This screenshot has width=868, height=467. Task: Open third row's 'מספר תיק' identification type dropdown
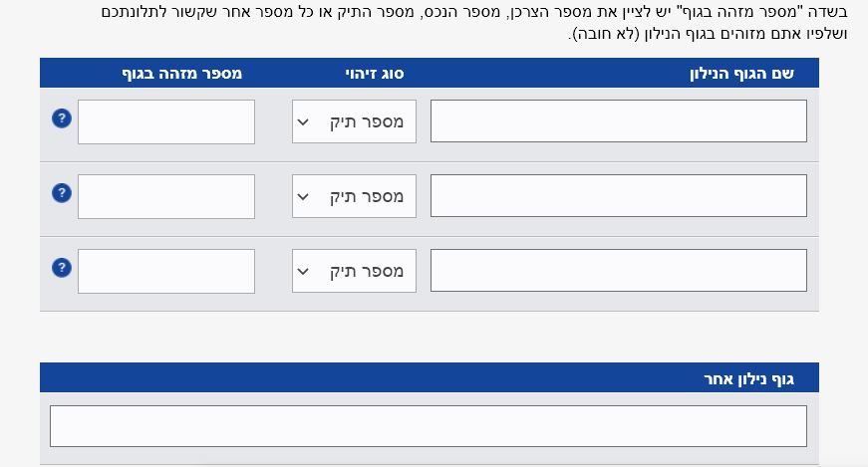[354, 271]
